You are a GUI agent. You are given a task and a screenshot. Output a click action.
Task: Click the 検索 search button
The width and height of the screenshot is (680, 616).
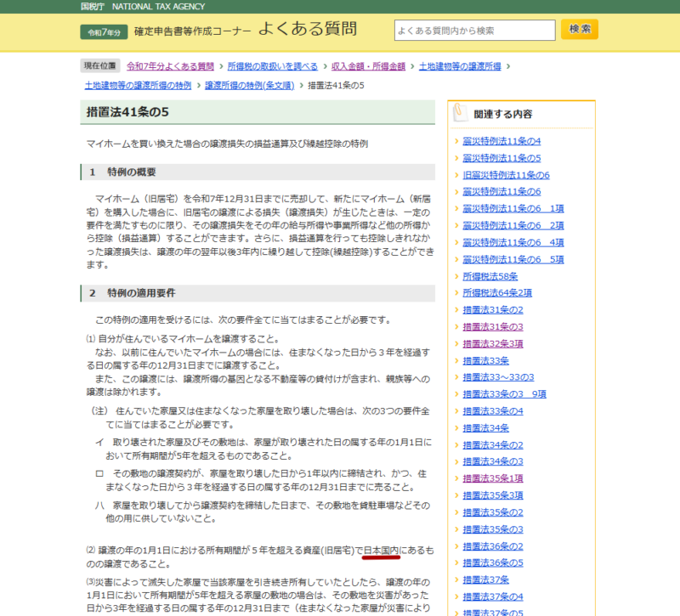coord(580,30)
